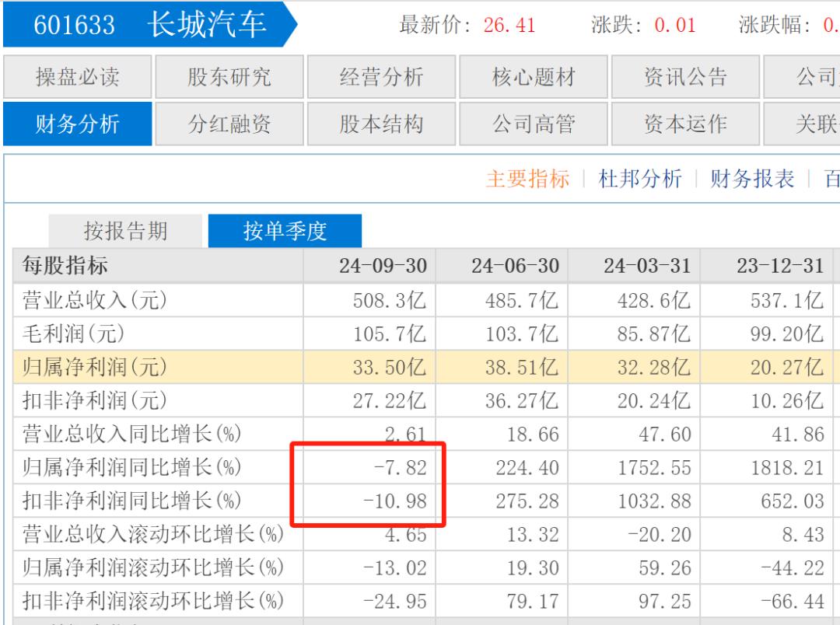Switch to 按报告期 view
This screenshot has height=625, width=840.
click(125, 231)
